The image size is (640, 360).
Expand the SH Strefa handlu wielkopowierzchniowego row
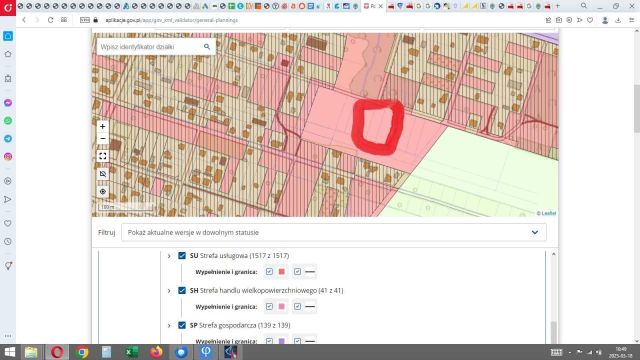pyautogui.click(x=169, y=291)
